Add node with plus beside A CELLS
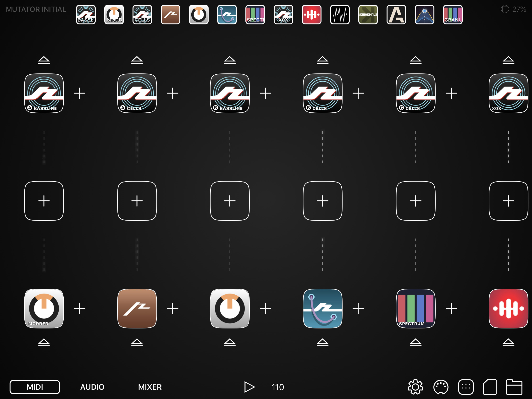Image resolution: width=532 pixels, height=399 pixels. [x=173, y=93]
